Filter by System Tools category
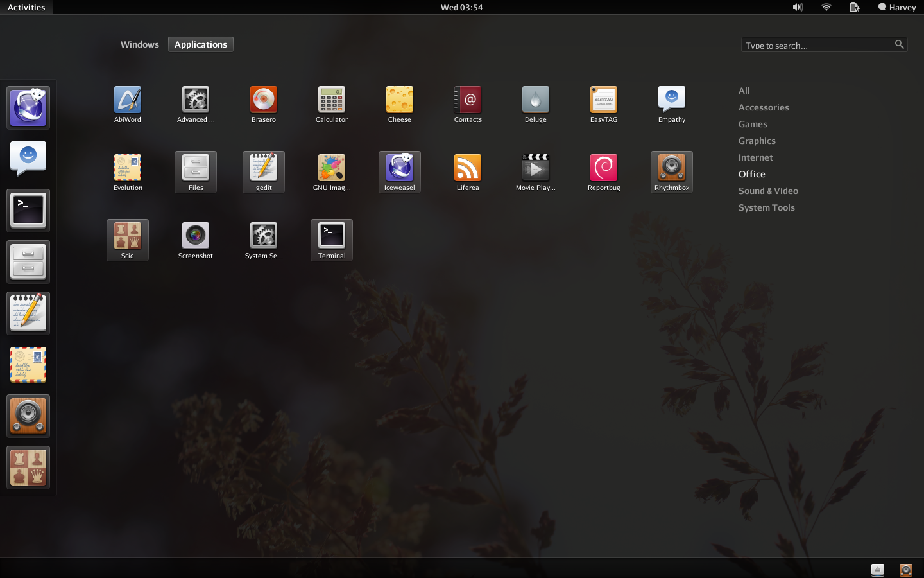 [767, 207]
